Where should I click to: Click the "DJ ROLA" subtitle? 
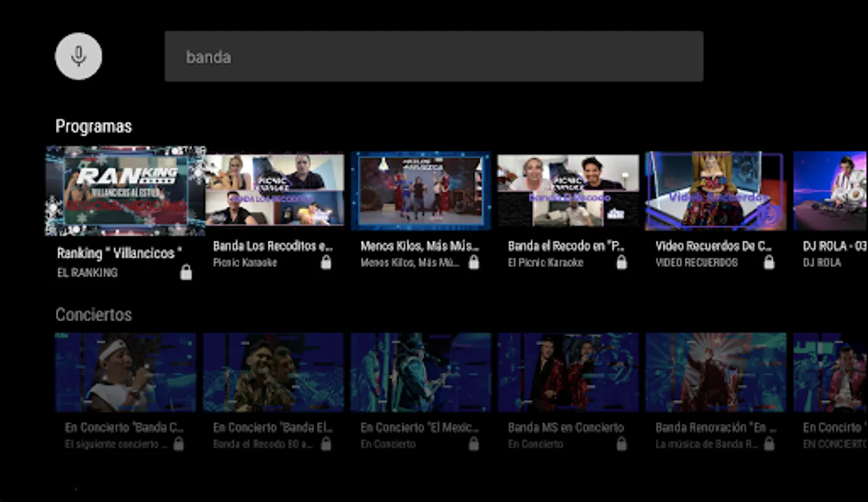(x=822, y=262)
